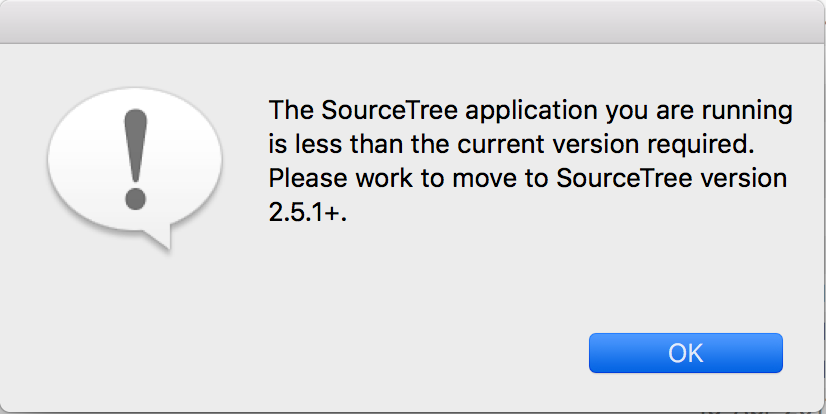Click the word 'application' in the alert message
The width and height of the screenshot is (826, 414).
(x=532, y=112)
